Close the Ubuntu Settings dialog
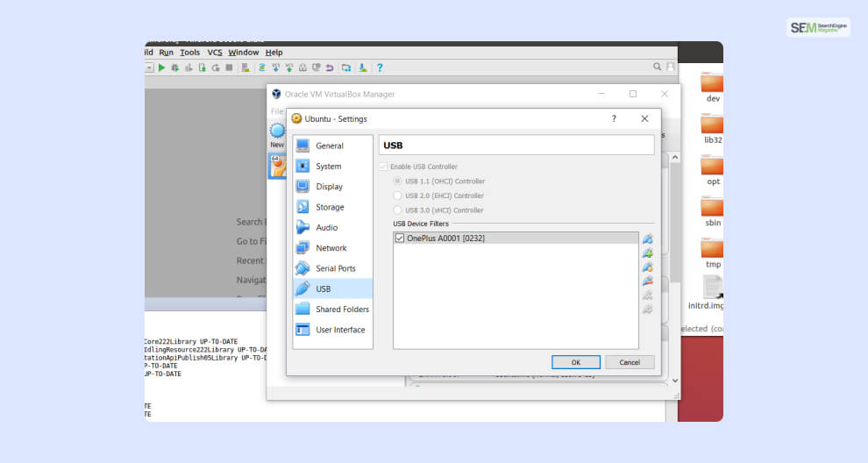868x463 pixels. tap(644, 118)
